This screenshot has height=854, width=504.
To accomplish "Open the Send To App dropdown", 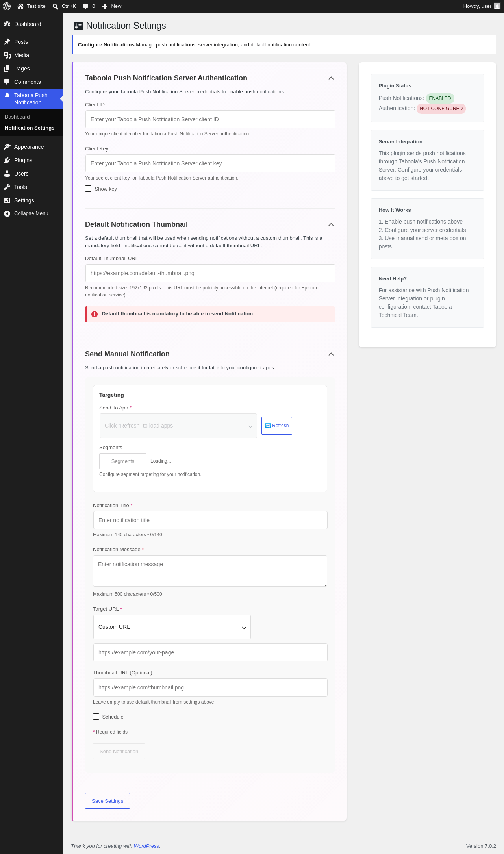I will 178,426.
